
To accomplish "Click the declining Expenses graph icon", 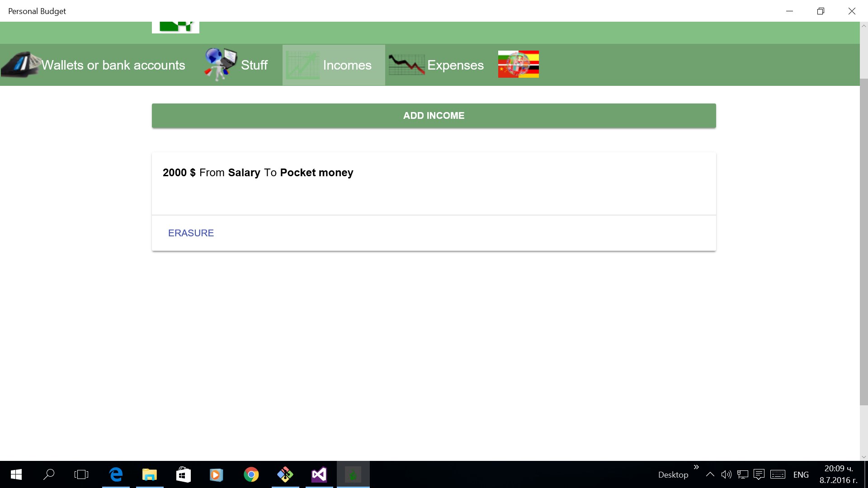I will coord(406,65).
